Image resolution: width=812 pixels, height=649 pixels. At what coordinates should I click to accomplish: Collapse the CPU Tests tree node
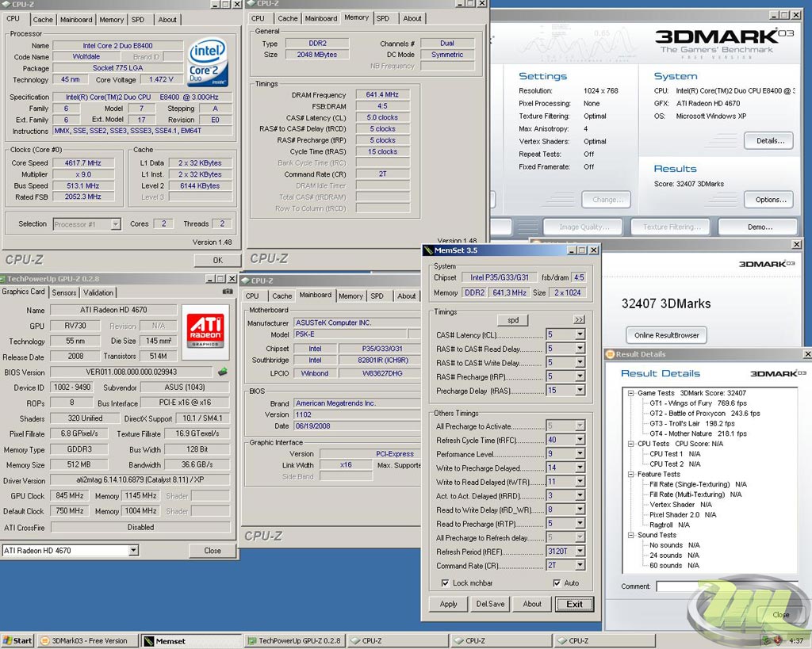click(630, 444)
